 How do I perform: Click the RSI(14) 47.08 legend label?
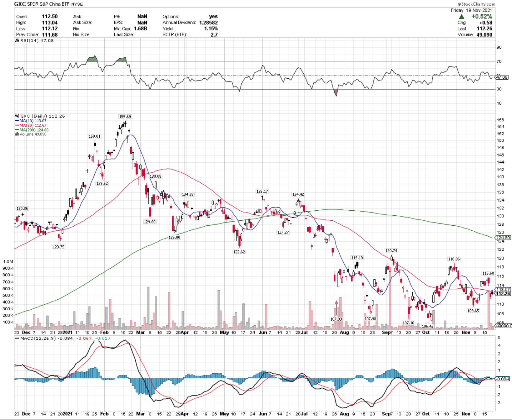(x=37, y=40)
